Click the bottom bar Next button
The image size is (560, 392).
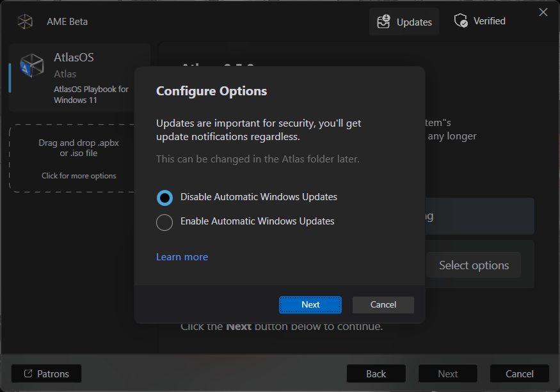447,374
